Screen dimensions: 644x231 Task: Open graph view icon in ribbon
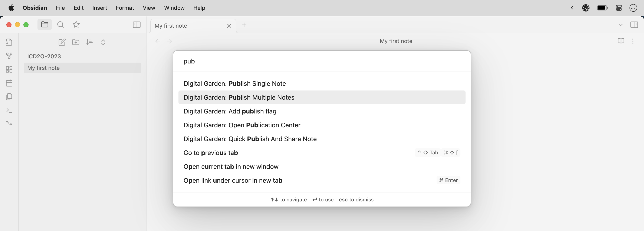click(9, 56)
